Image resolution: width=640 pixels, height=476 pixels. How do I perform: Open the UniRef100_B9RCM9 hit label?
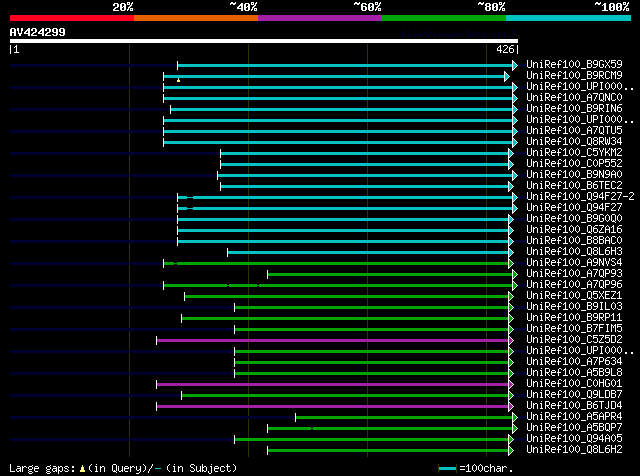tap(574, 75)
